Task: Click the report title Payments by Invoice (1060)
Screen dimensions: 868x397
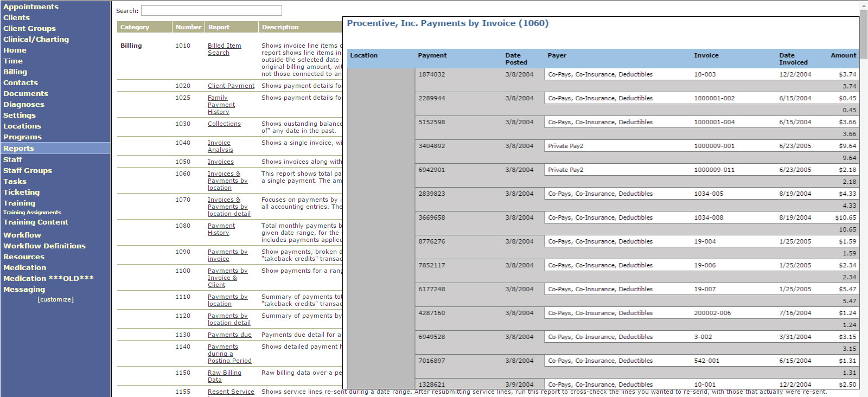Action: pos(448,23)
